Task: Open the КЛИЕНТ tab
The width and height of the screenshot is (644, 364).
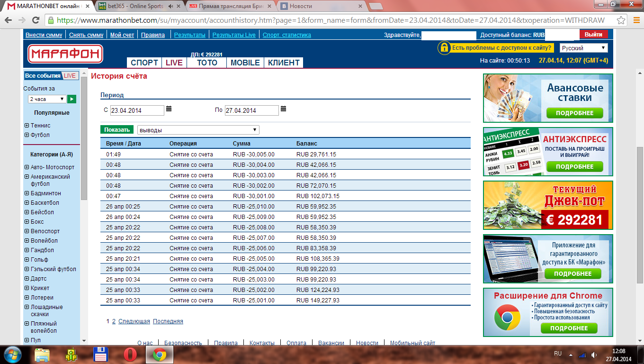Action: point(284,63)
